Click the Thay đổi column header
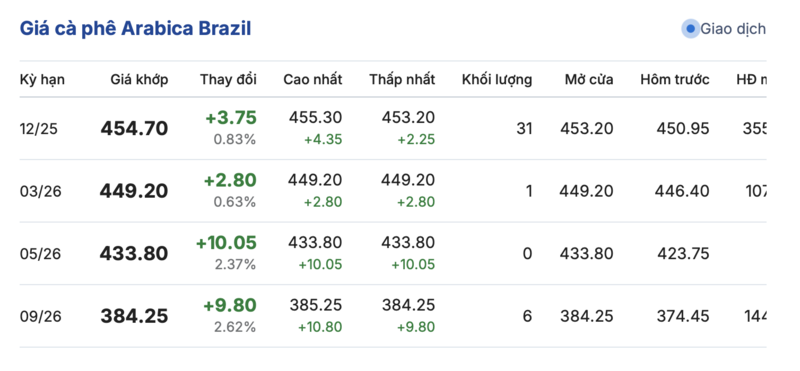 228,80
